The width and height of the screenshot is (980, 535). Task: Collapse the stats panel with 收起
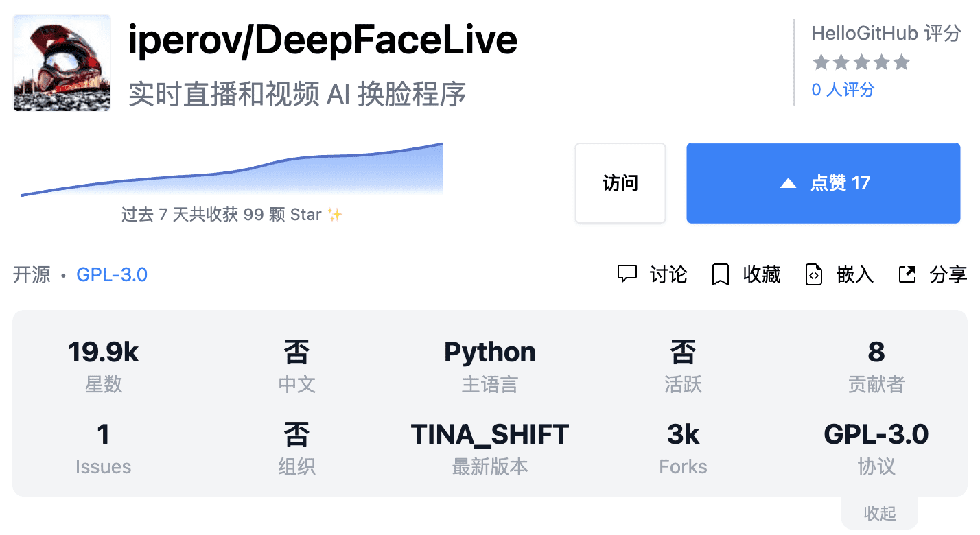[x=879, y=514]
